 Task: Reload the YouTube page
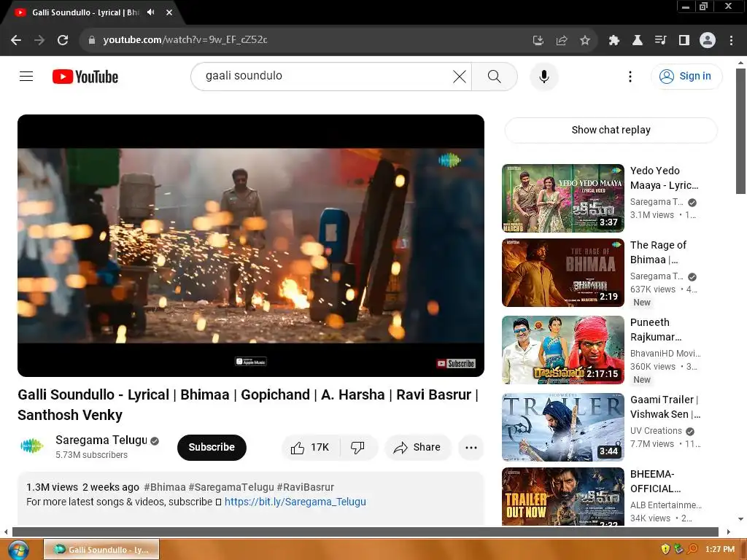(x=63, y=40)
